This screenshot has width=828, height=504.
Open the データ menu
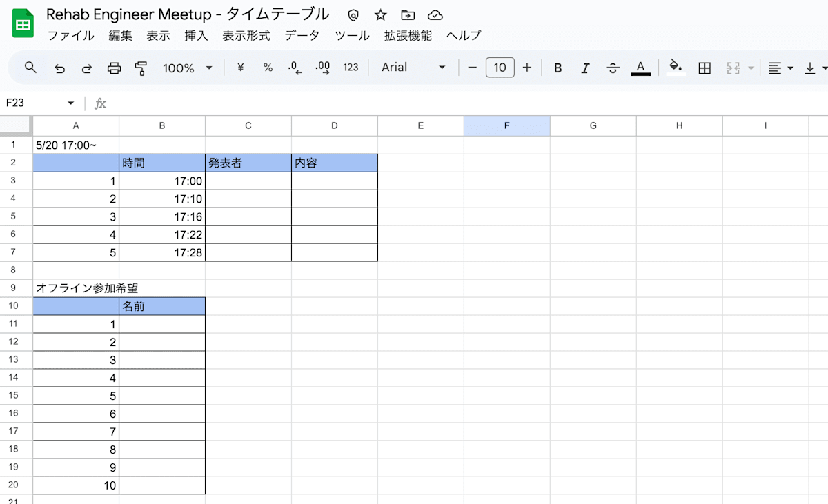click(302, 36)
